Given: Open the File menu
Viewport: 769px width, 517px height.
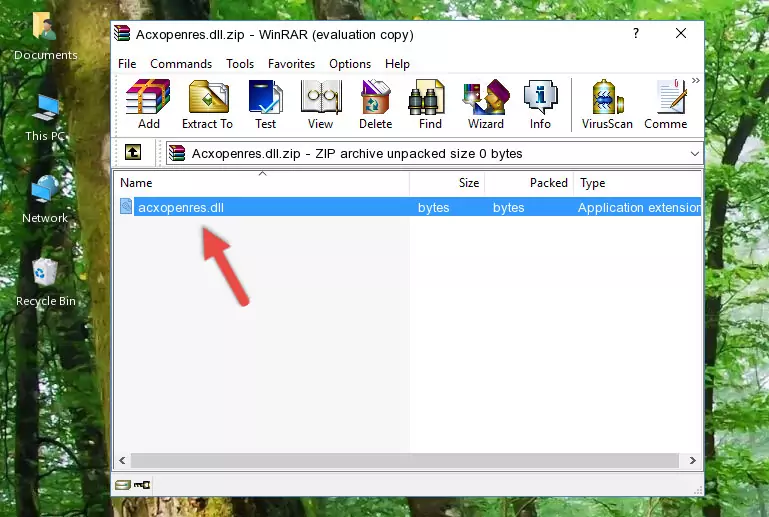Looking at the screenshot, I should 127,64.
